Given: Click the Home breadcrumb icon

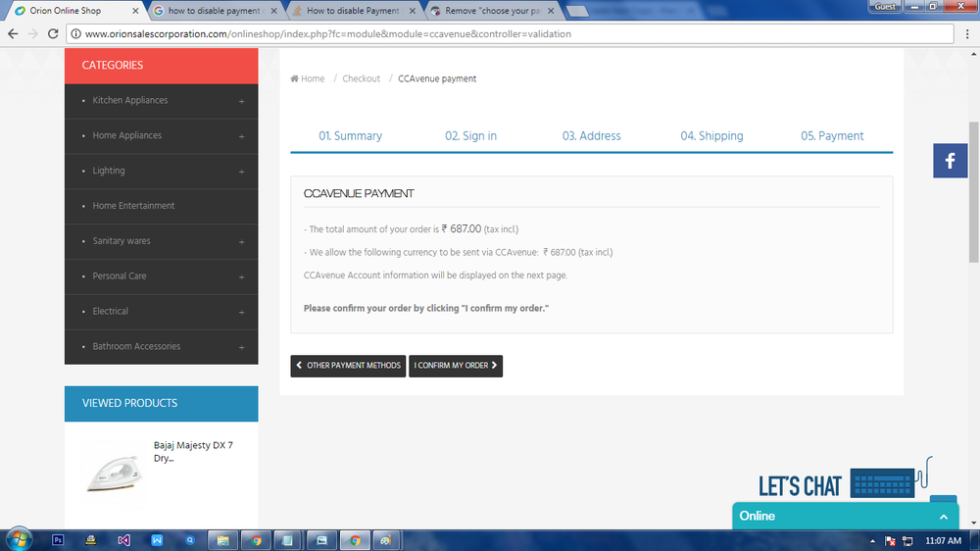Looking at the screenshot, I should click(294, 78).
